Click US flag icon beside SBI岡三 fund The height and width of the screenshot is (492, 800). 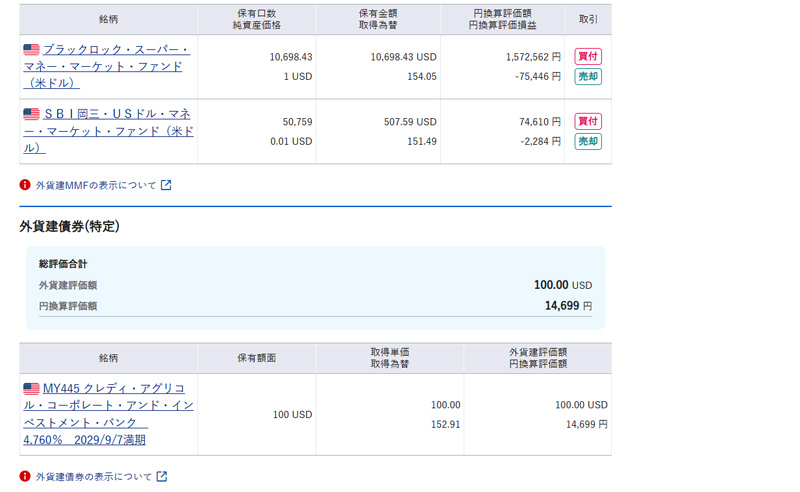click(x=31, y=114)
